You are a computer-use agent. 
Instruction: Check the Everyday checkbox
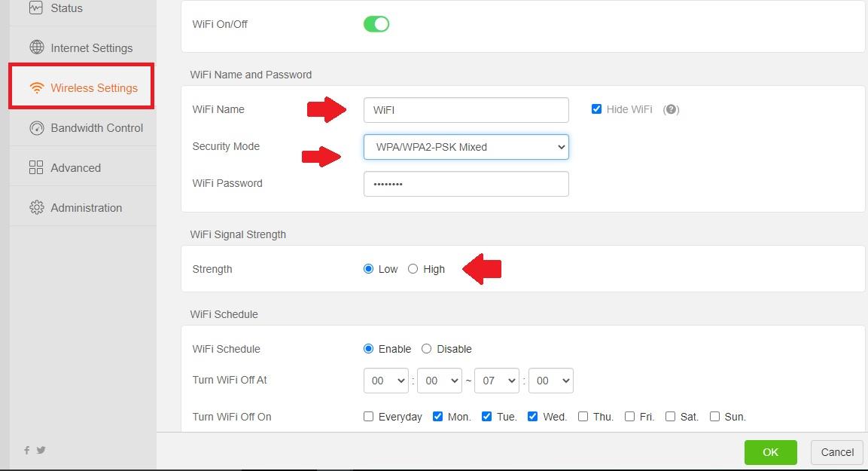click(x=368, y=416)
